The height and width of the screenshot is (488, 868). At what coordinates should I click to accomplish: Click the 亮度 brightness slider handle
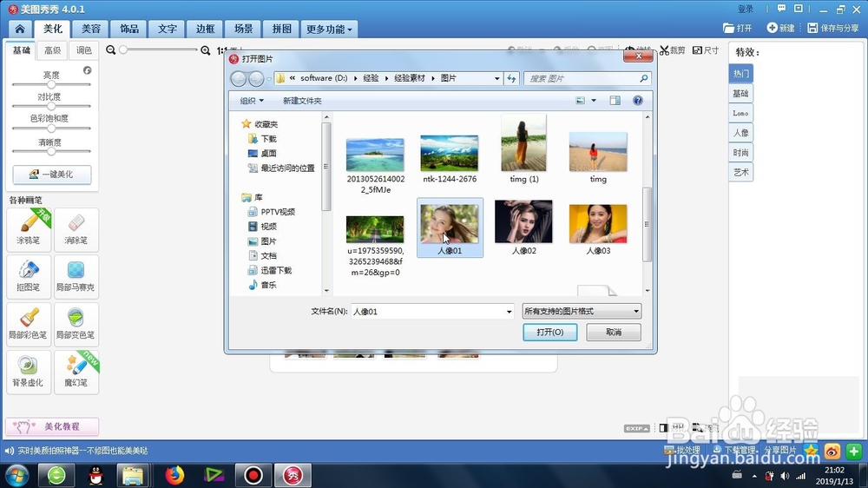coord(51,85)
